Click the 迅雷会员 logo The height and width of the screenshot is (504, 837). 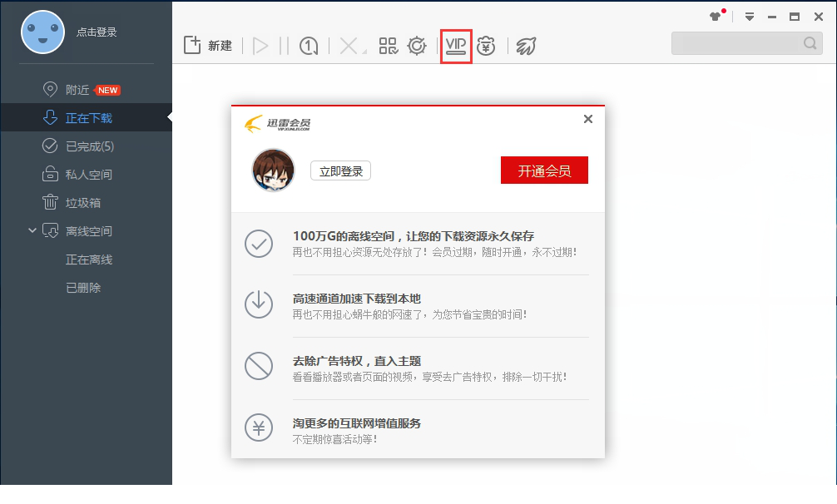coord(278,123)
